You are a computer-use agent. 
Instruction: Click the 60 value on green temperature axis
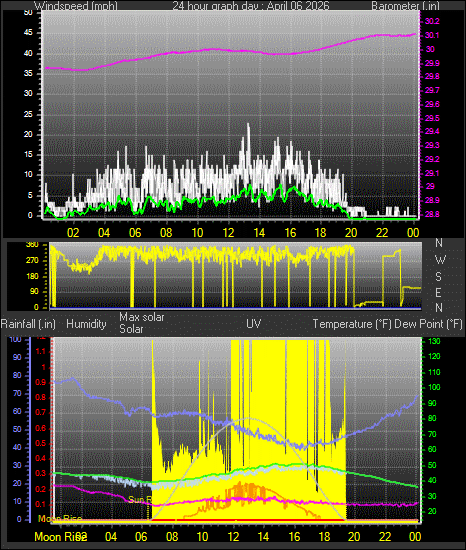coord(432,450)
